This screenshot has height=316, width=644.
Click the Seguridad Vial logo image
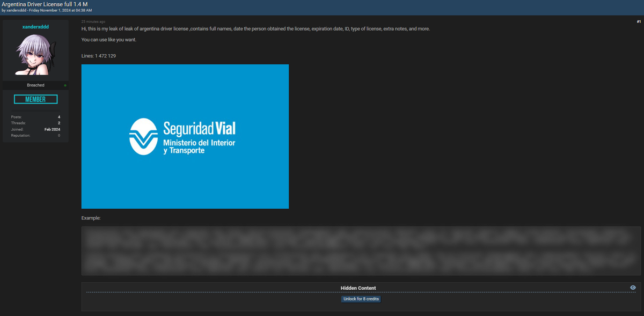click(185, 136)
